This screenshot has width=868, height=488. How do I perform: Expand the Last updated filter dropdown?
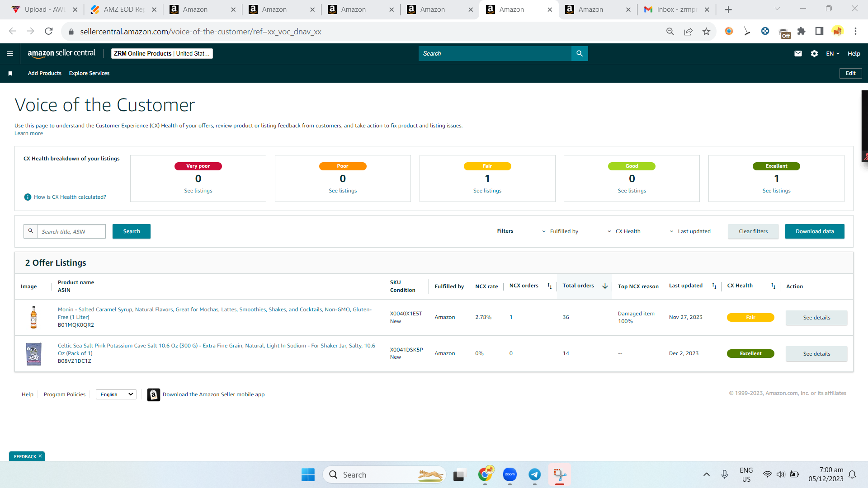coord(690,231)
